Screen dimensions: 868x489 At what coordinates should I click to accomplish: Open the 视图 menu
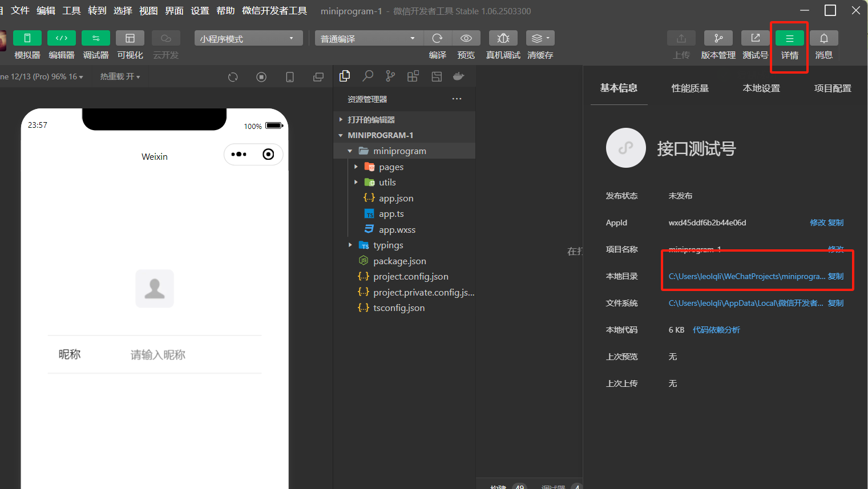tap(148, 11)
